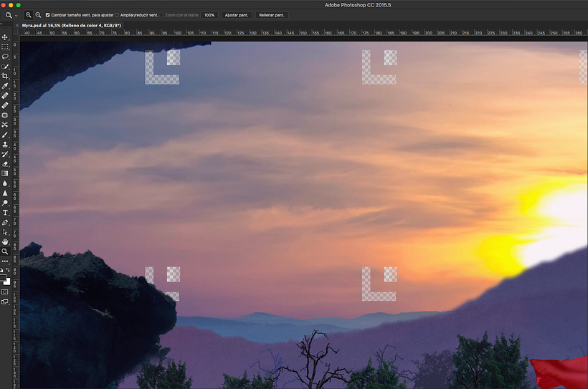This screenshot has height=389, width=588.
Task: Click the Zoom Out mode button
Action: point(38,14)
